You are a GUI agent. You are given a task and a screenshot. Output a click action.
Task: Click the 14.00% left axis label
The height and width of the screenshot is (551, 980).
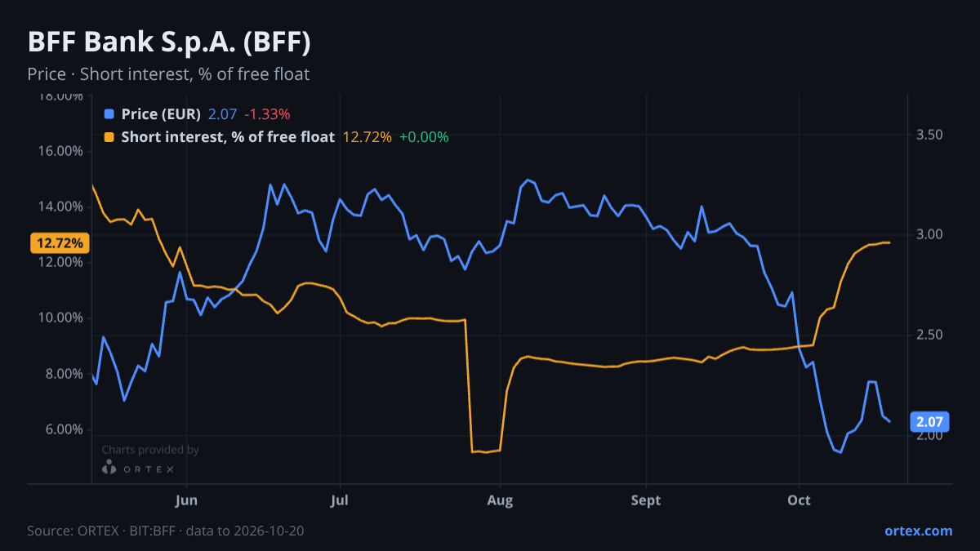point(60,207)
